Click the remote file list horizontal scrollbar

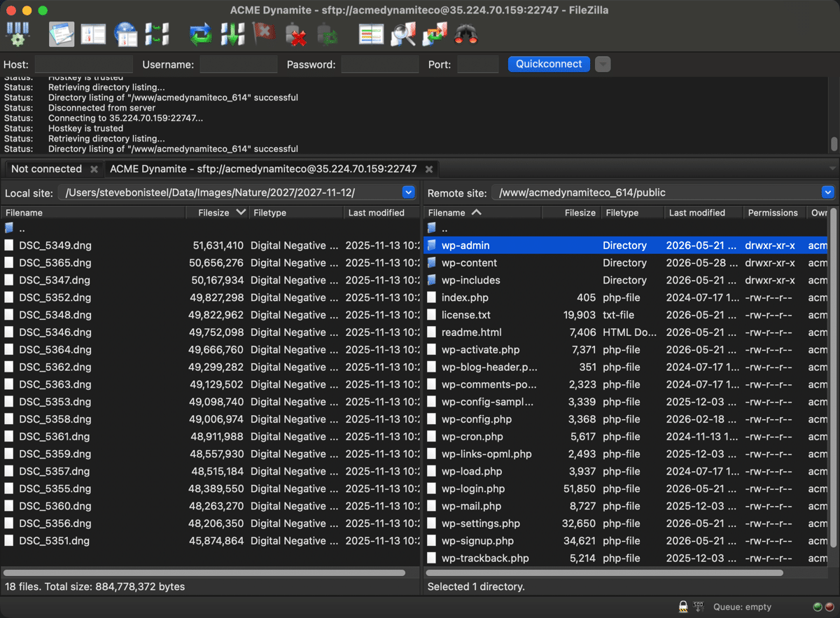[605, 573]
